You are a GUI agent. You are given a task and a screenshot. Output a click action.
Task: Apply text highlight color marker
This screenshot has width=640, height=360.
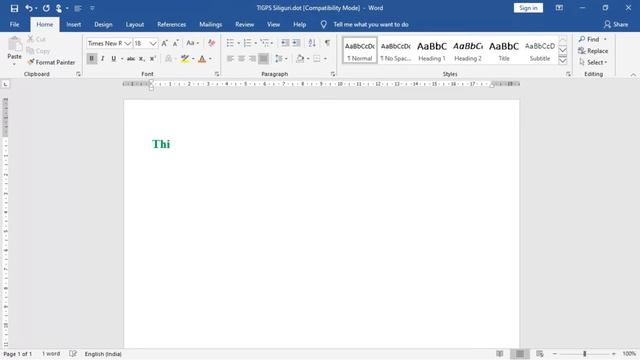185,59
